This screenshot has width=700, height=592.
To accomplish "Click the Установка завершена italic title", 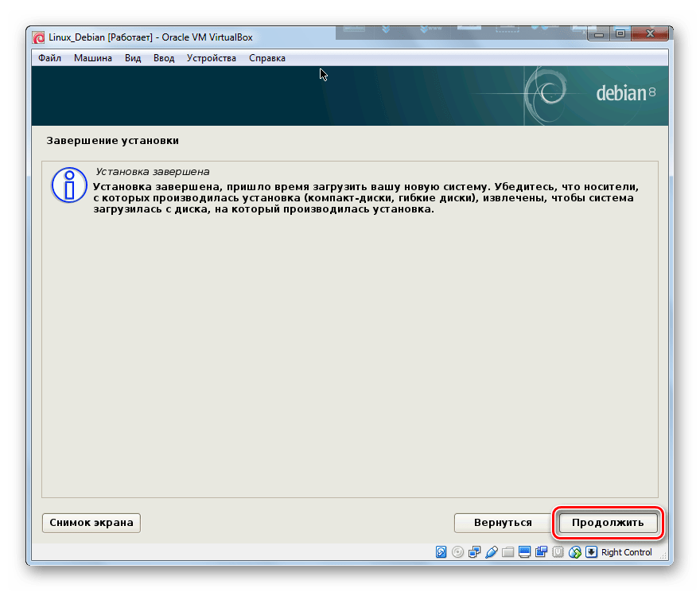I will (153, 172).
